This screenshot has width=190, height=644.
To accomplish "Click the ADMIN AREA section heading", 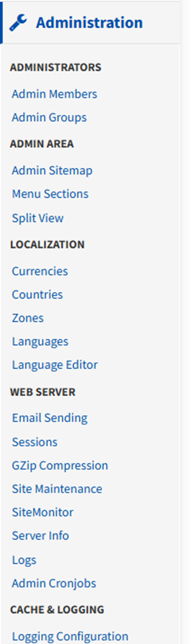I will tap(42, 144).
